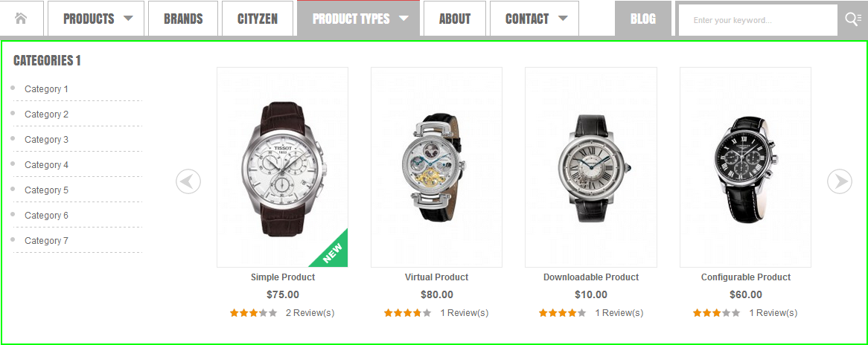Focus the keyword search field
Image resolution: width=868 pixels, height=345 pixels.
758,20
